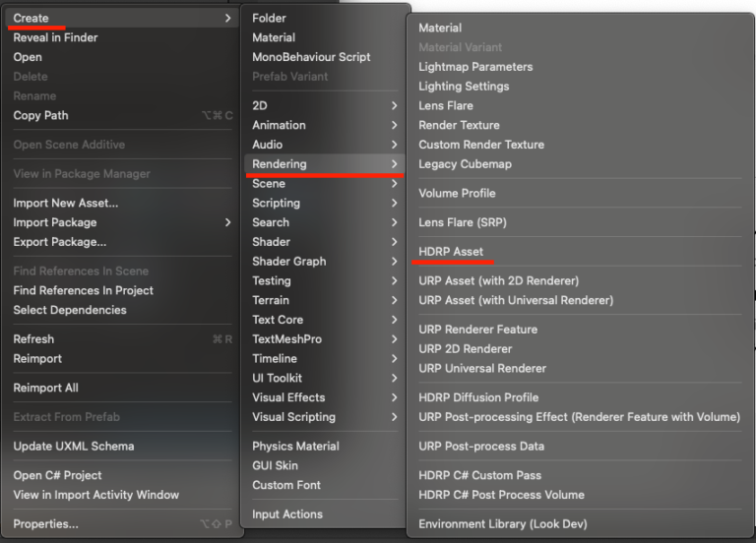756x543 pixels.
Task: Choose Lens Flare (SRP) item
Action: tap(462, 222)
